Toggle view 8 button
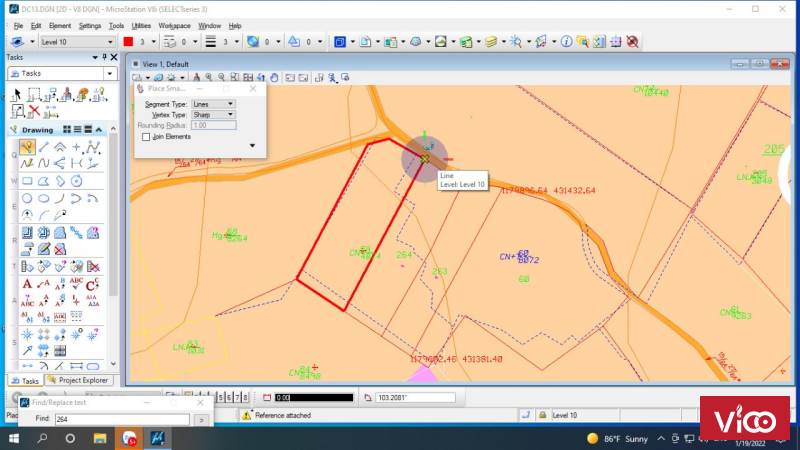800x450 pixels. [x=245, y=397]
